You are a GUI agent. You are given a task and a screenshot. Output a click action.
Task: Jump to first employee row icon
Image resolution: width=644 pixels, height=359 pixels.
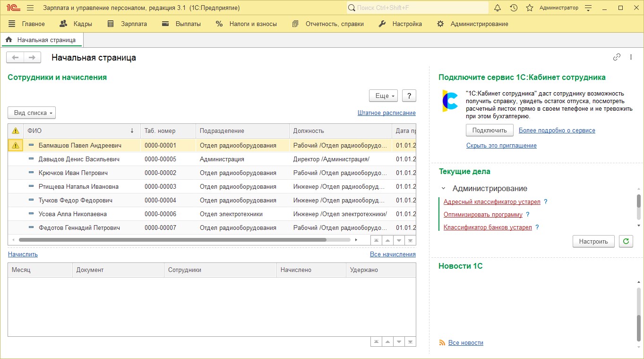(376, 240)
